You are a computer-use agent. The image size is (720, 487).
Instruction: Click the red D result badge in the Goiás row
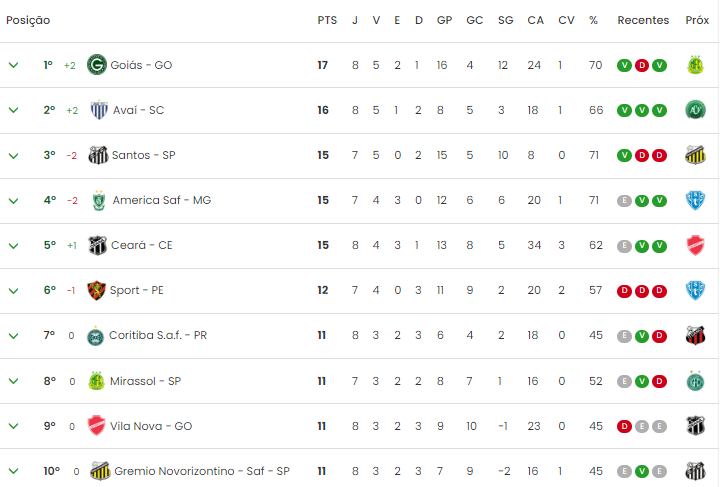click(641, 65)
